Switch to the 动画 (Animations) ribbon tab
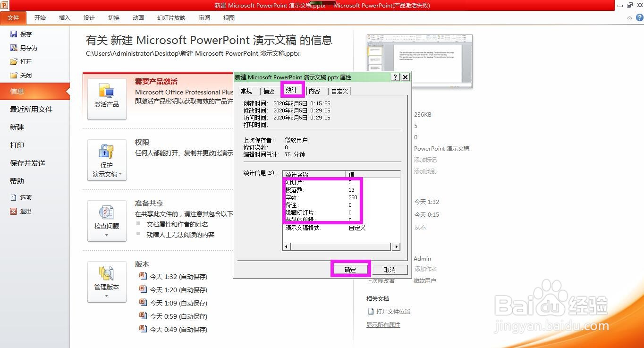Image resolution: width=644 pixels, height=348 pixels. click(138, 18)
